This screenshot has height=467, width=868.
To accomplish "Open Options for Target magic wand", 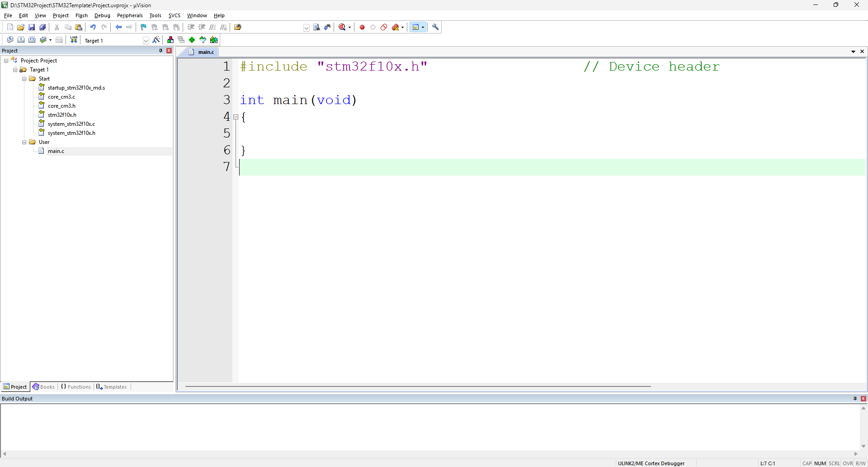I will [156, 40].
